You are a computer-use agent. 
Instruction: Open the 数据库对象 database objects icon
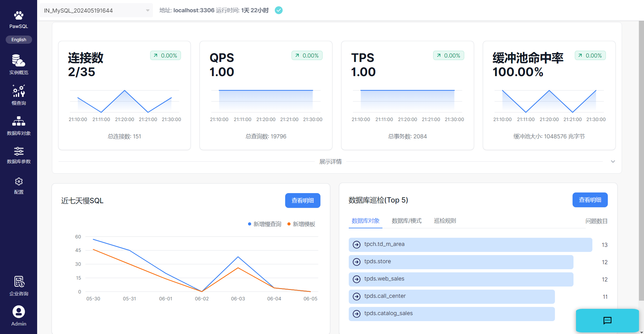[x=19, y=121]
